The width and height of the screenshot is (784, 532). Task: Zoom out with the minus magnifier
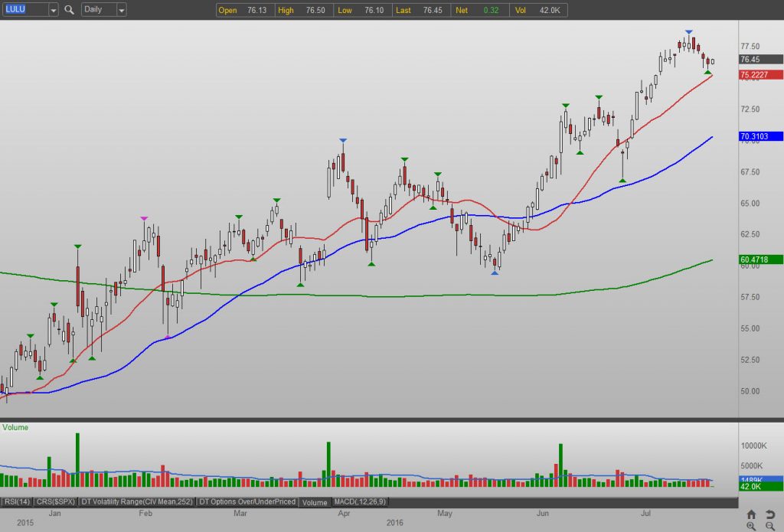point(770,526)
